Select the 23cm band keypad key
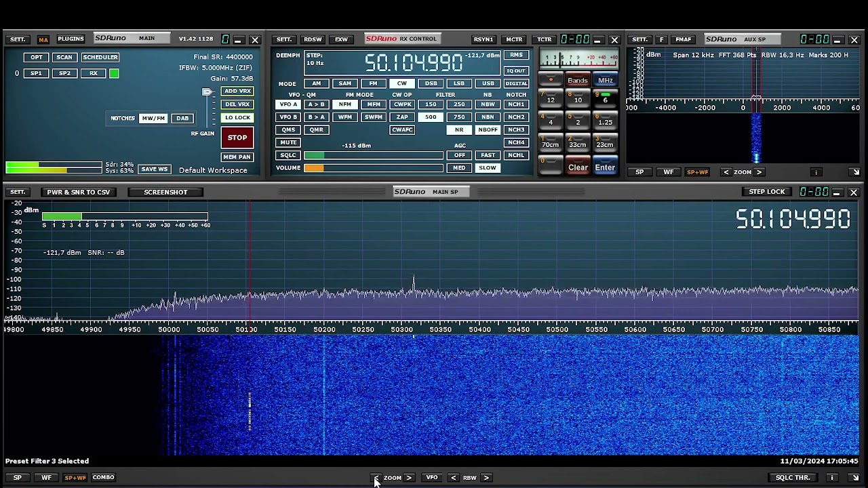This screenshot has height=488, width=868. pyautogui.click(x=605, y=143)
